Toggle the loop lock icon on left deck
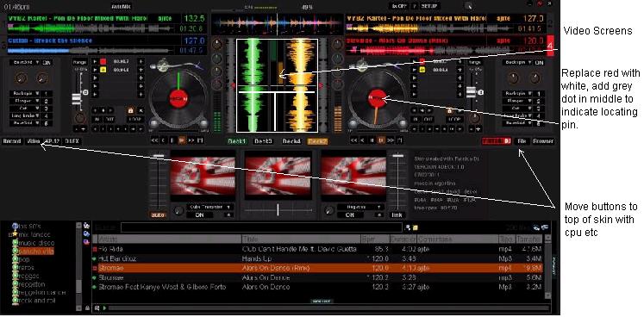 [130, 111]
